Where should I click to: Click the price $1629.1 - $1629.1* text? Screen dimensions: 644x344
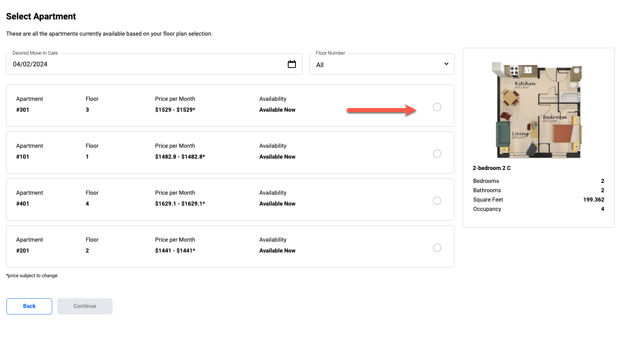(180, 204)
